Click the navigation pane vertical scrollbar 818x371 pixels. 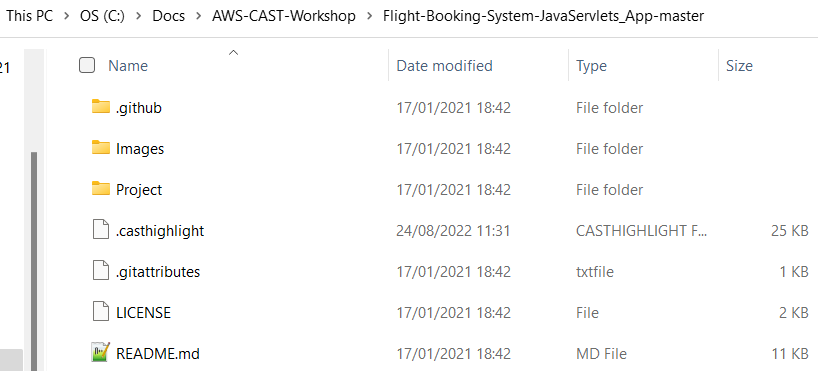point(34,261)
